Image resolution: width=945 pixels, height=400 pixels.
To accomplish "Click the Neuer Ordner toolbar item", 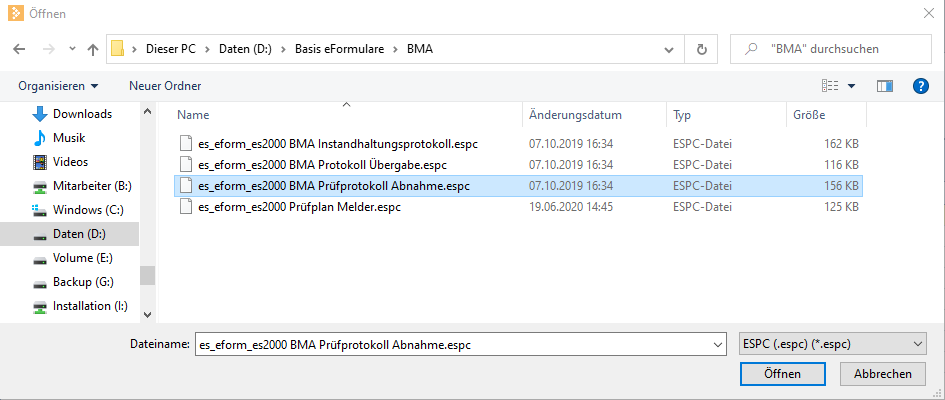I will click(x=165, y=86).
